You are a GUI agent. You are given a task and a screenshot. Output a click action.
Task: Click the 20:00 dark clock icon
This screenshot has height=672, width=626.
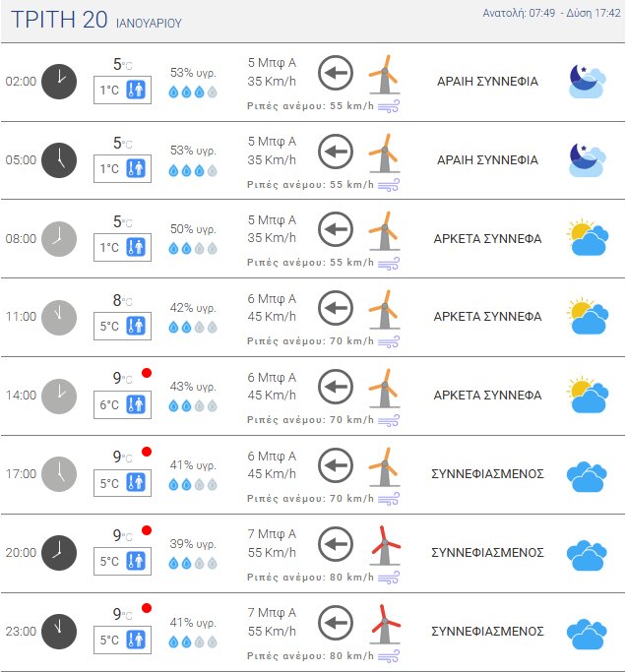tap(60, 553)
